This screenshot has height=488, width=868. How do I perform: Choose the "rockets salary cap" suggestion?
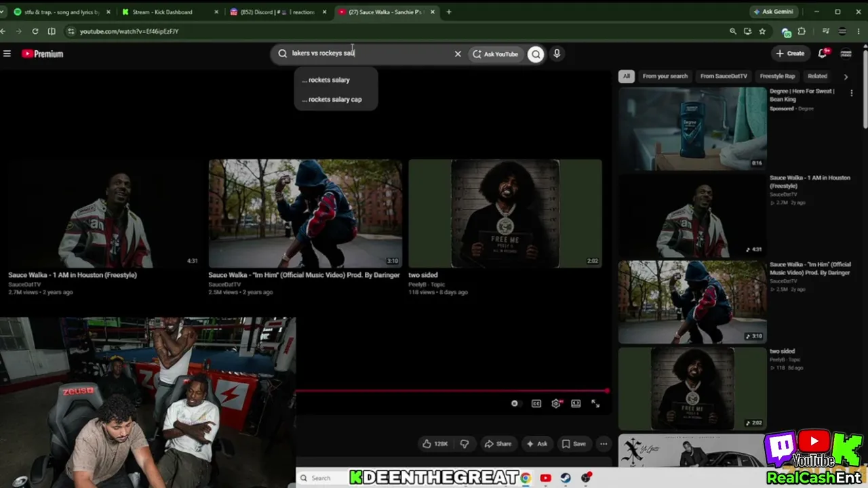coord(336,100)
